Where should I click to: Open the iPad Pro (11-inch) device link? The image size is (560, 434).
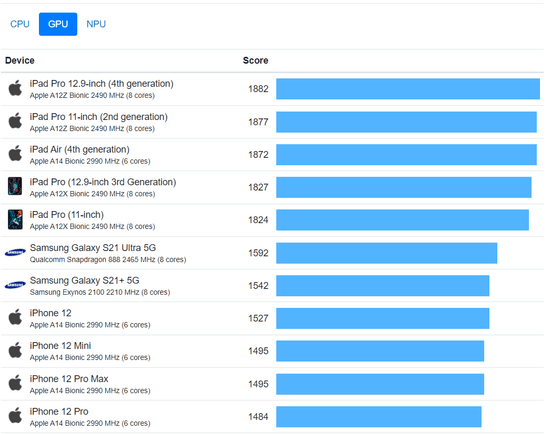click(67, 215)
